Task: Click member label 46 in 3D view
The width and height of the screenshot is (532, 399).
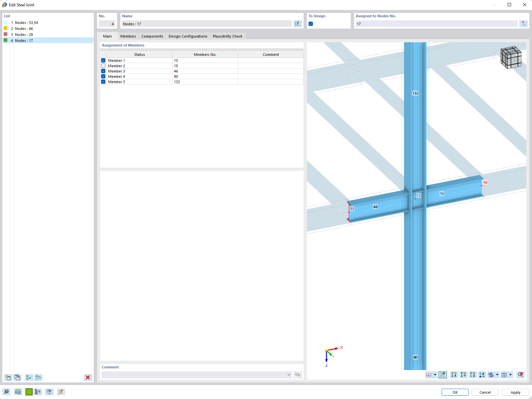Action: coord(375,207)
